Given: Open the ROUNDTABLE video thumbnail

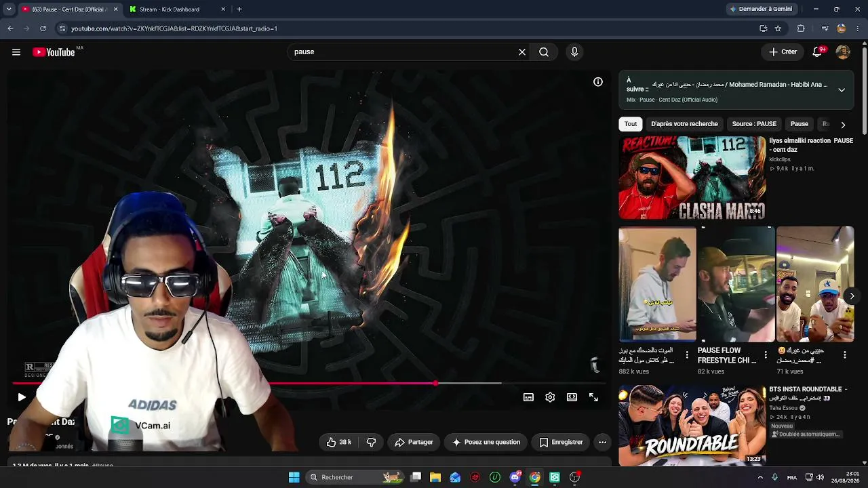Looking at the screenshot, I should (x=692, y=425).
